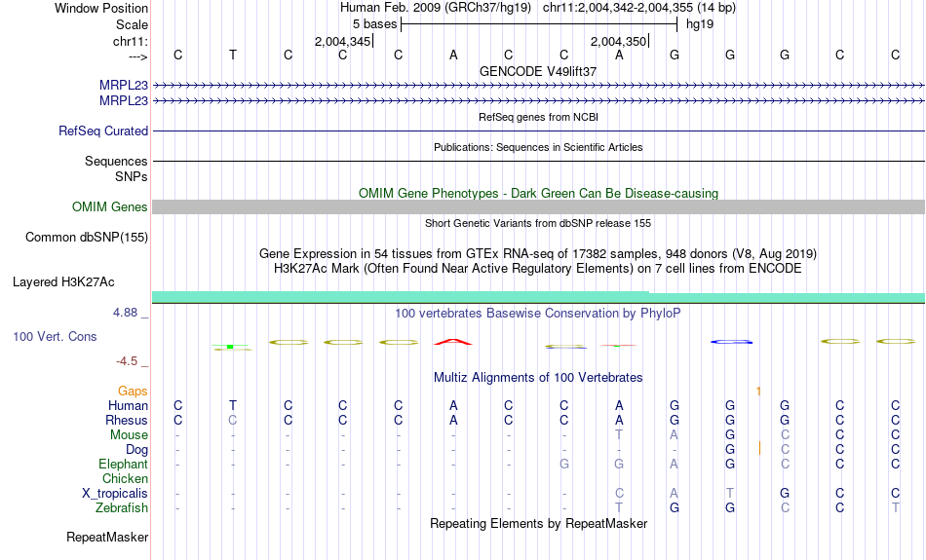This screenshot has width=926, height=560.
Task: Click the 2,004,350 position marker
Action: pyautogui.click(x=618, y=41)
